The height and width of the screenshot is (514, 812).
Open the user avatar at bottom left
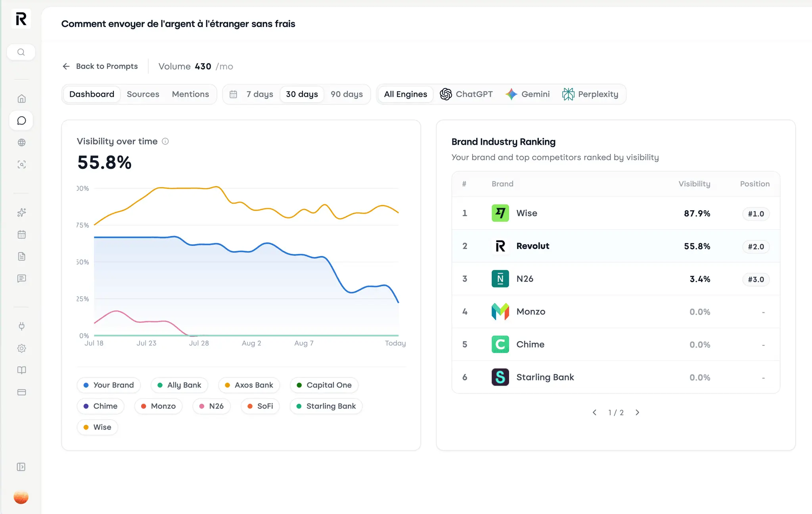point(21,497)
